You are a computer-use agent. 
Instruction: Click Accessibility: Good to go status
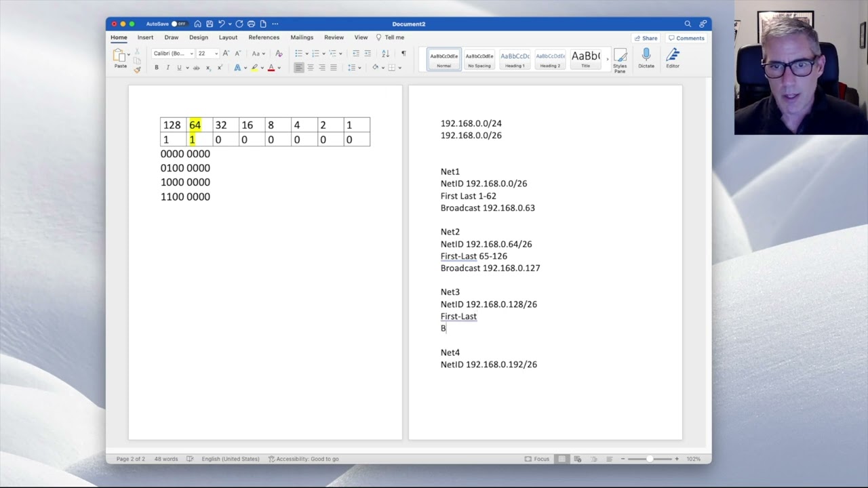click(x=304, y=459)
